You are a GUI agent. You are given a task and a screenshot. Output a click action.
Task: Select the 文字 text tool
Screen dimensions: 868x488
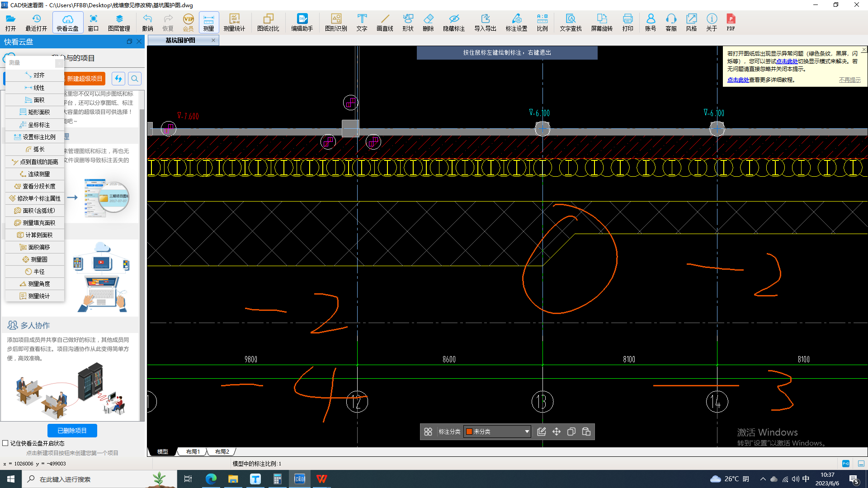(x=362, y=22)
